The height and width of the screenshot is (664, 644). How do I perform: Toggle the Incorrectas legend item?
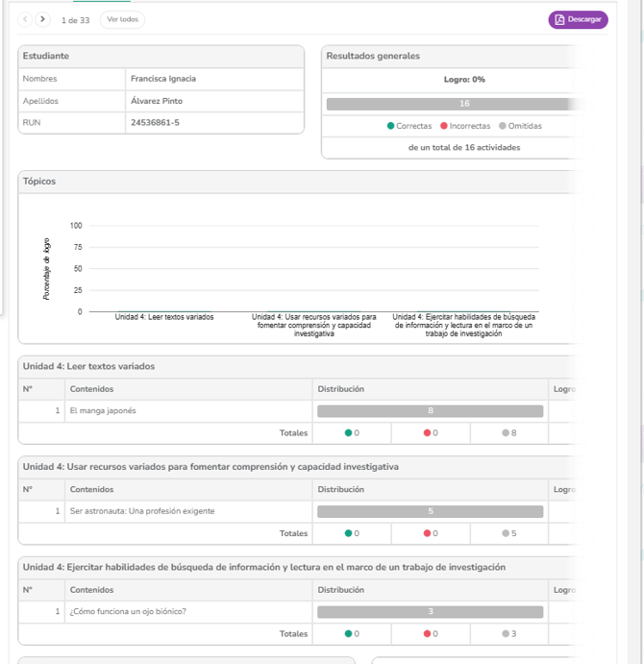[x=465, y=126]
